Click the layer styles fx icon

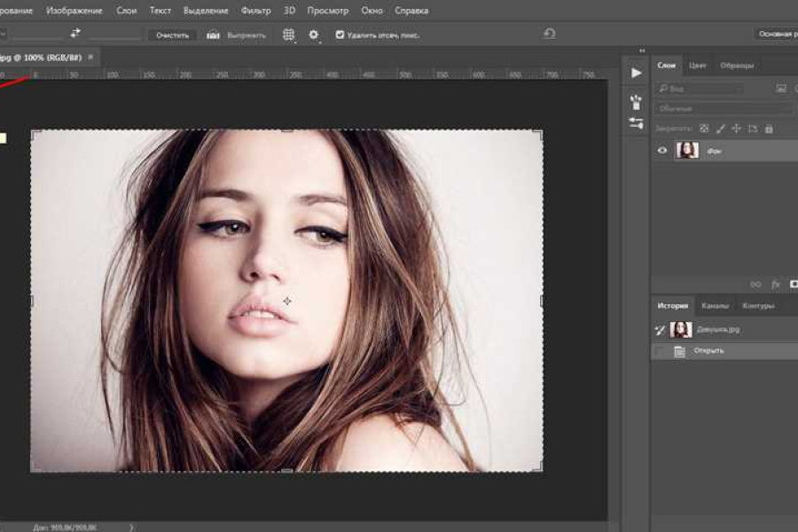775,285
